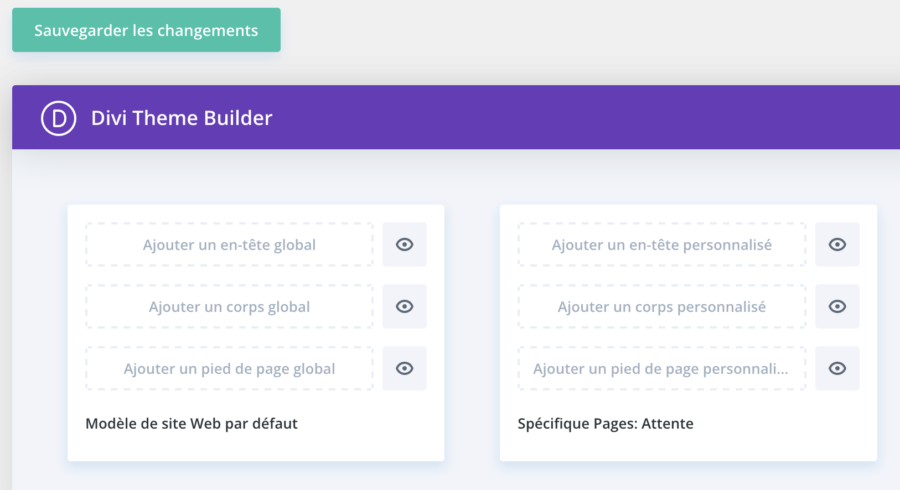900x490 pixels.
Task: Hide the global body with eye icon
Action: pyautogui.click(x=404, y=307)
